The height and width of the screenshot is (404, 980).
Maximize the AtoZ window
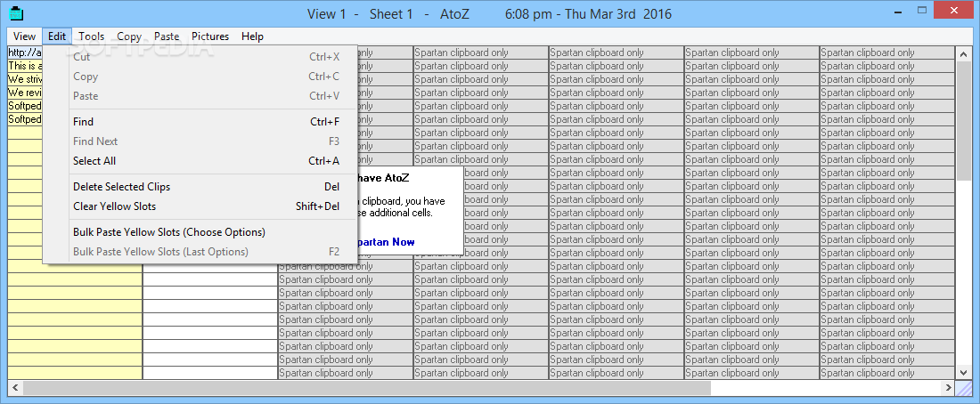tap(922, 10)
